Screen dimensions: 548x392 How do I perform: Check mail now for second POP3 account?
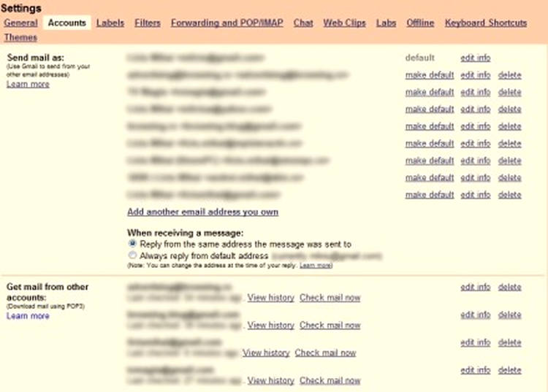[x=330, y=326]
